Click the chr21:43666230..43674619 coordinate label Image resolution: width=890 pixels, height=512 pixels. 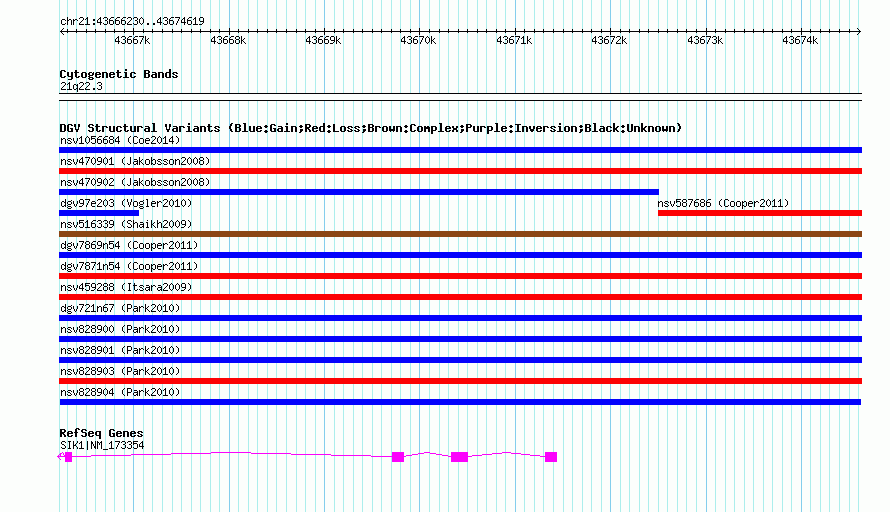pyautogui.click(x=132, y=21)
